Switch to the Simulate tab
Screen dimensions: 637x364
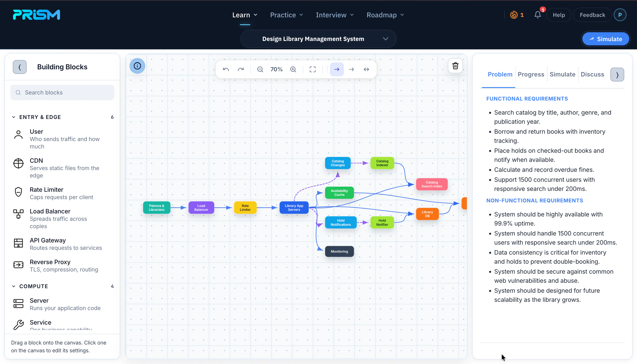point(562,75)
